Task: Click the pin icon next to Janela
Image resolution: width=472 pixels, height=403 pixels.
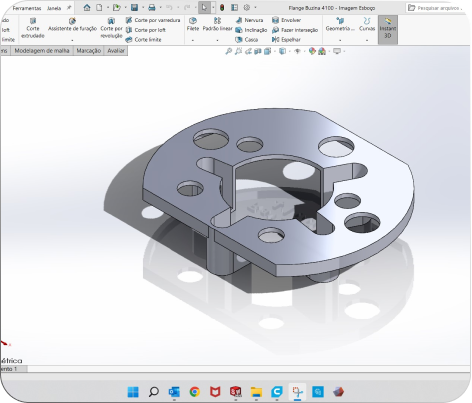Action: click(x=69, y=8)
